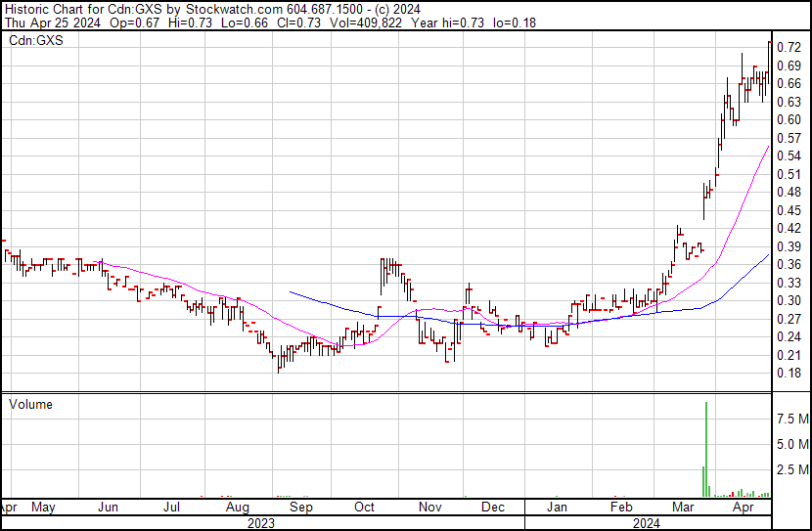Select the 0.45 price axis label
This screenshot has width=812, height=531.
click(789, 210)
